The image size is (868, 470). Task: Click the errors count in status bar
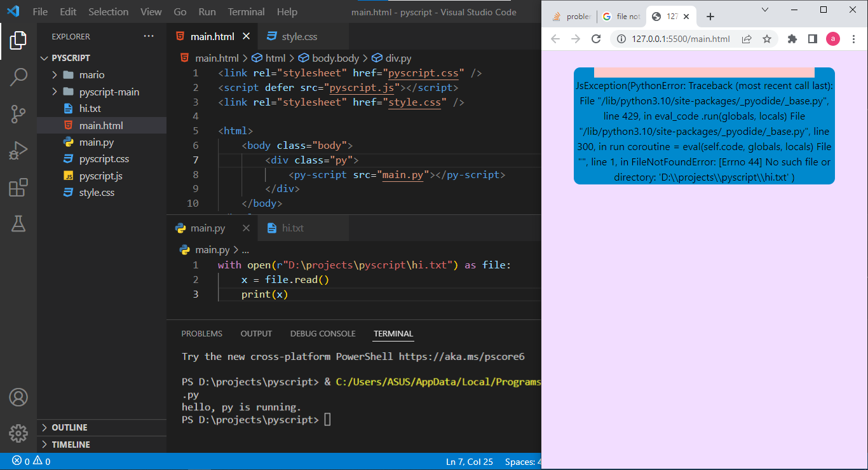tap(21, 462)
